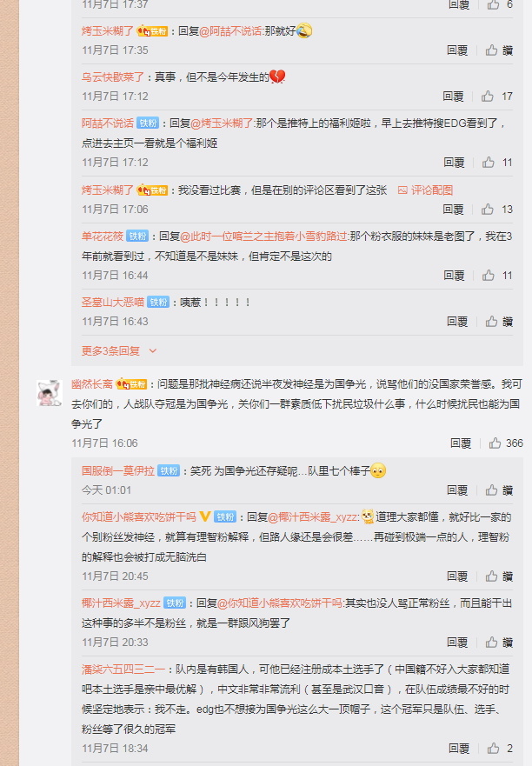Click the yellow V verified badge
This screenshot has height=766, width=532.
[x=205, y=516]
